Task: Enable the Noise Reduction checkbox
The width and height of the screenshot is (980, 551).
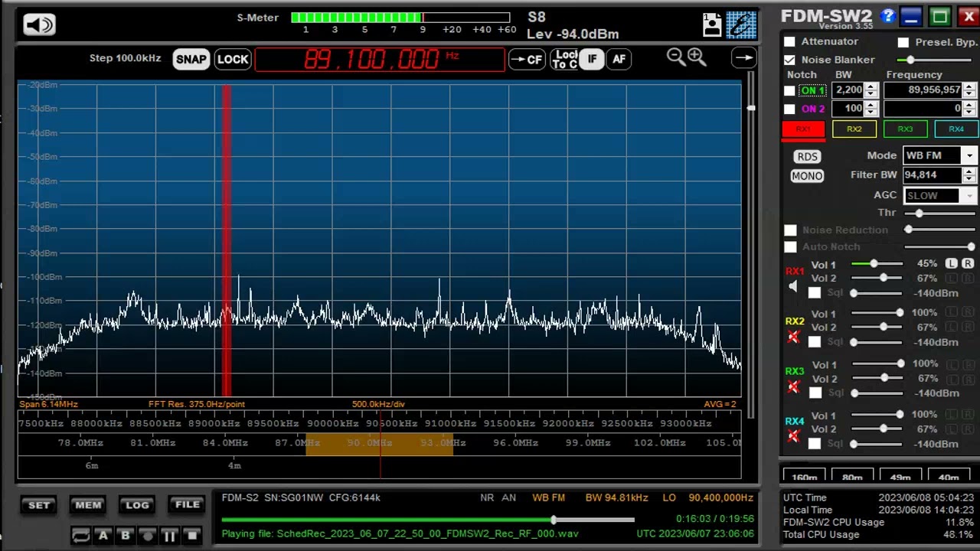Action: (790, 230)
